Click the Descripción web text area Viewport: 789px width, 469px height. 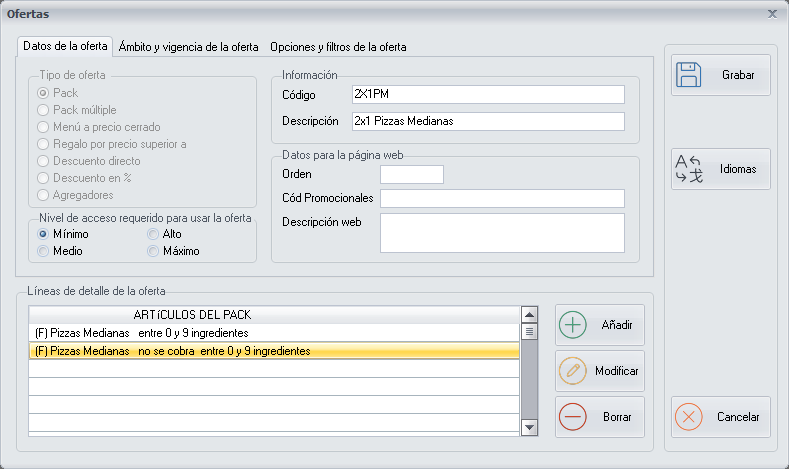click(x=501, y=233)
